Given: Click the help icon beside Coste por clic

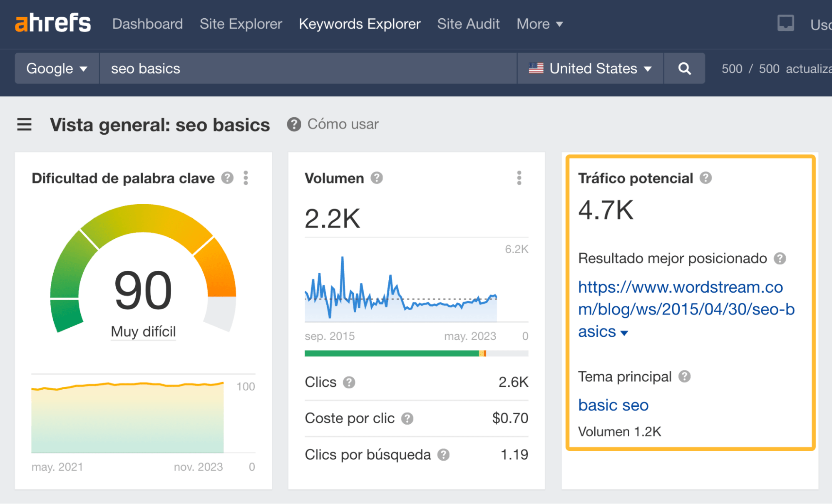Looking at the screenshot, I should [407, 418].
